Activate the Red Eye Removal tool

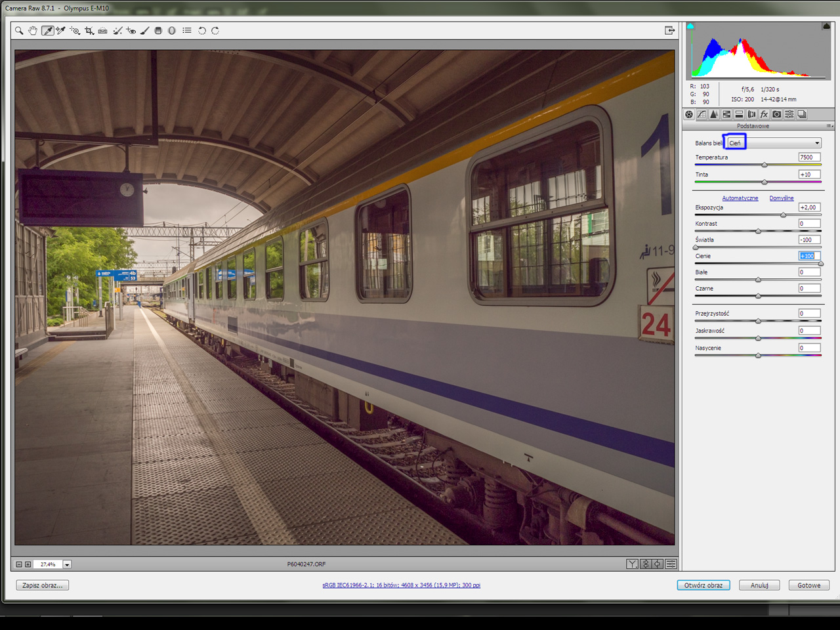(131, 31)
